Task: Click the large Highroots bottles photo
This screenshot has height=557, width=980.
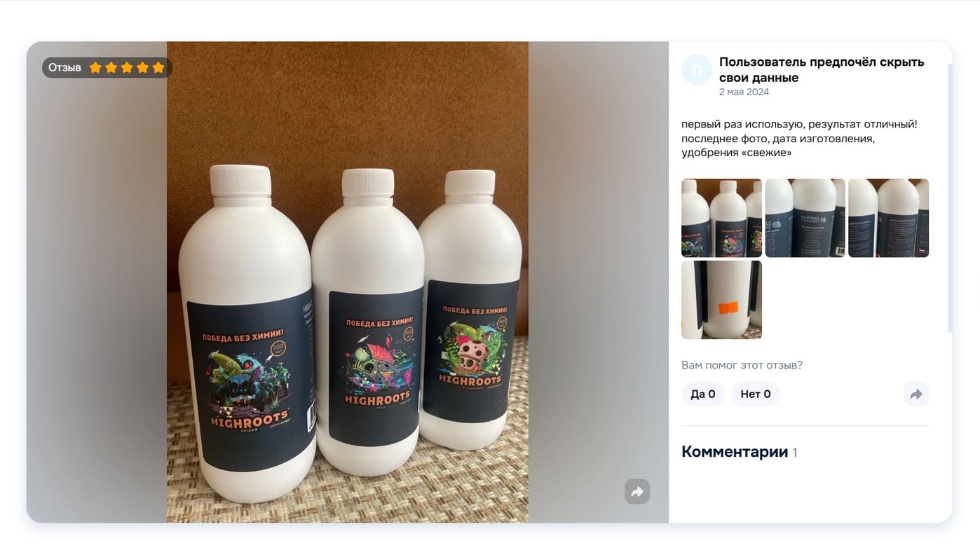Action: coord(348,282)
